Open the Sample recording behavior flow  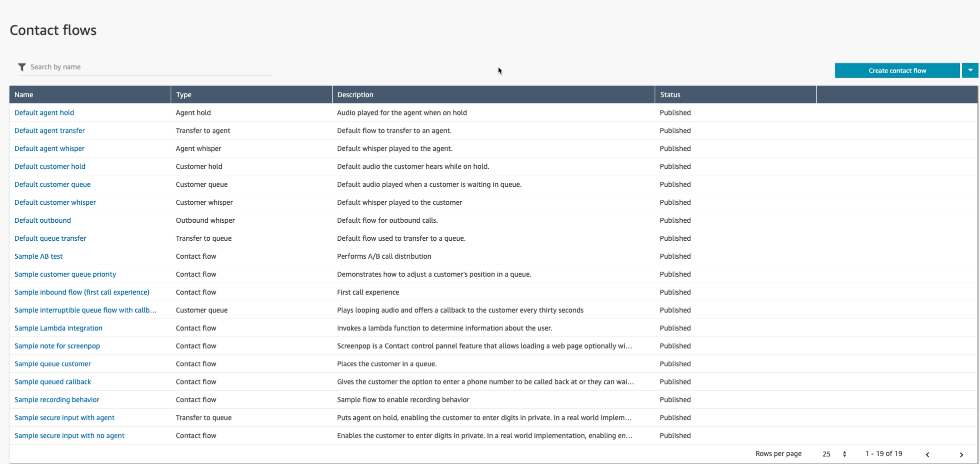pos(57,400)
